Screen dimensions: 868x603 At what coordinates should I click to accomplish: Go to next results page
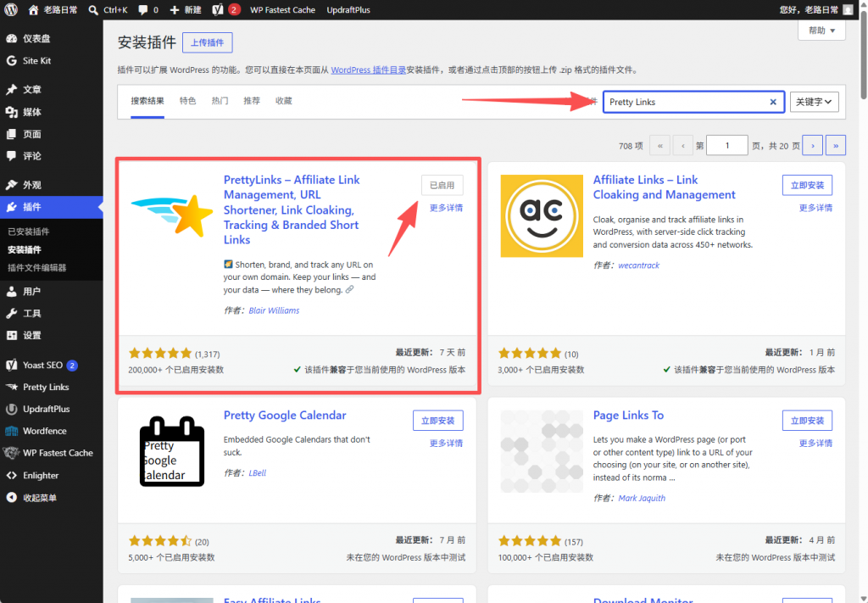(x=813, y=146)
